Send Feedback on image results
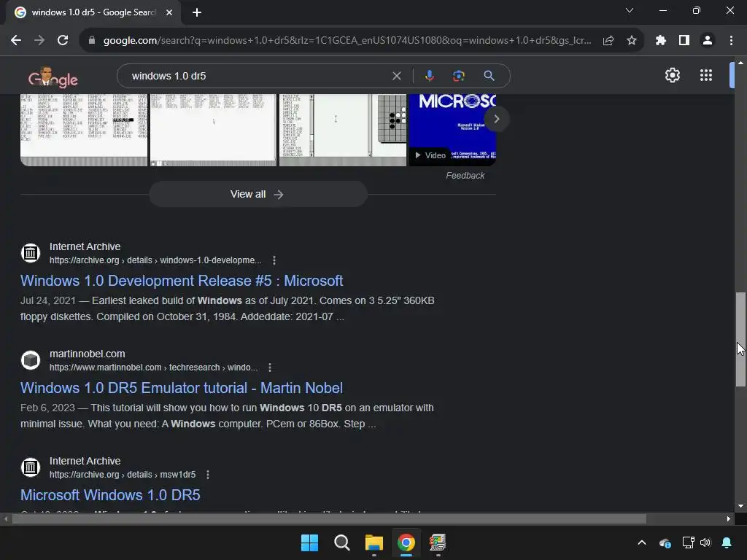This screenshot has width=747, height=560. [x=465, y=176]
